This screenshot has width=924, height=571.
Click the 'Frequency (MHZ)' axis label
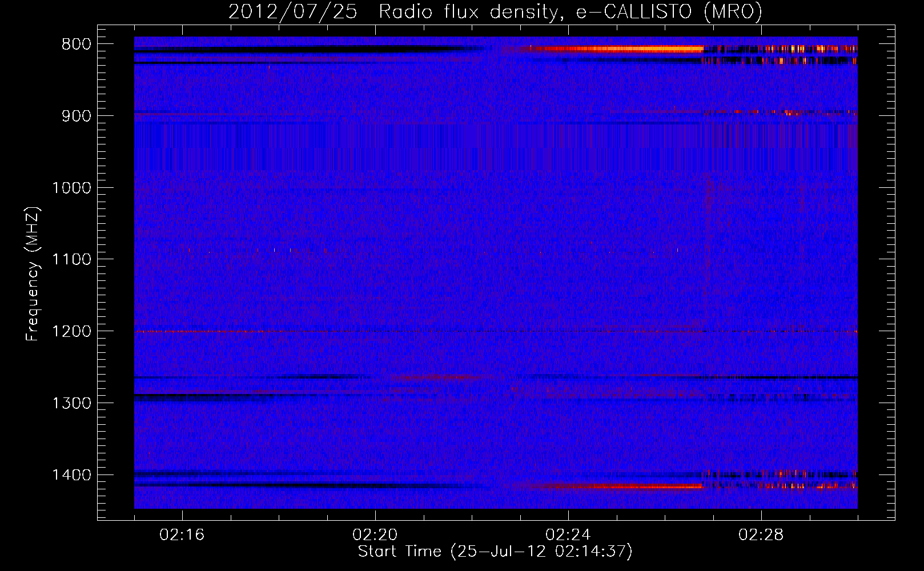pos(33,274)
